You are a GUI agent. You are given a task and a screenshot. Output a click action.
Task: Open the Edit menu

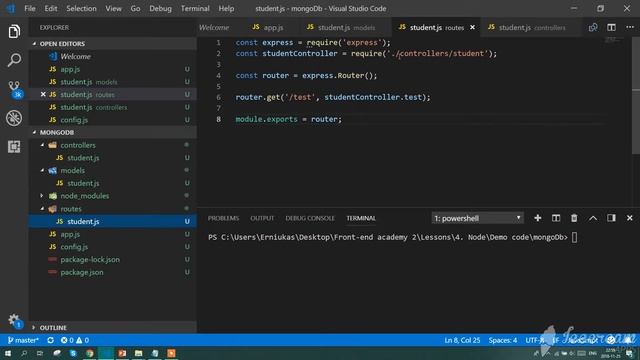51,8
